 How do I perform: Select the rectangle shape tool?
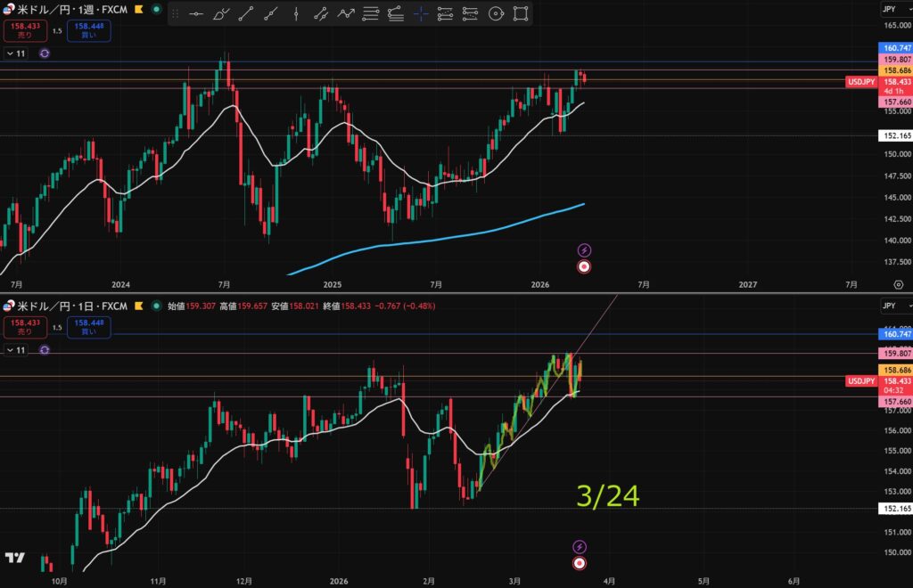521,13
